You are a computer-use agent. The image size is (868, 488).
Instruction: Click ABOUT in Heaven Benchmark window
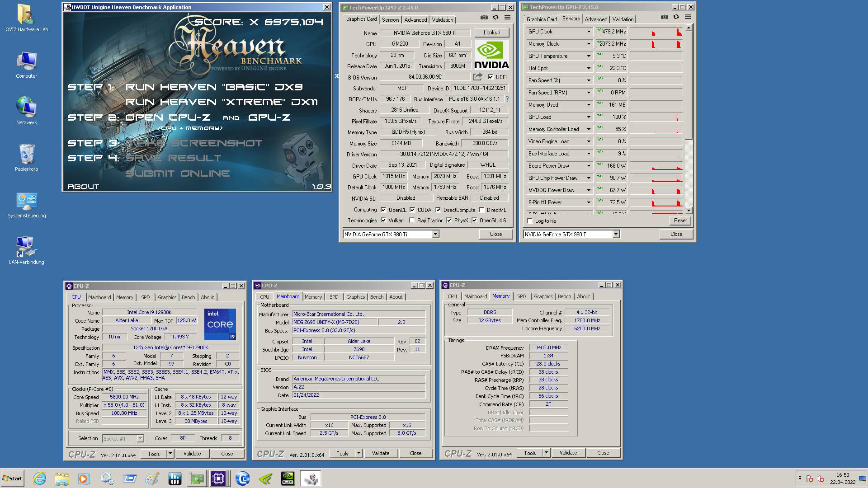[83, 186]
